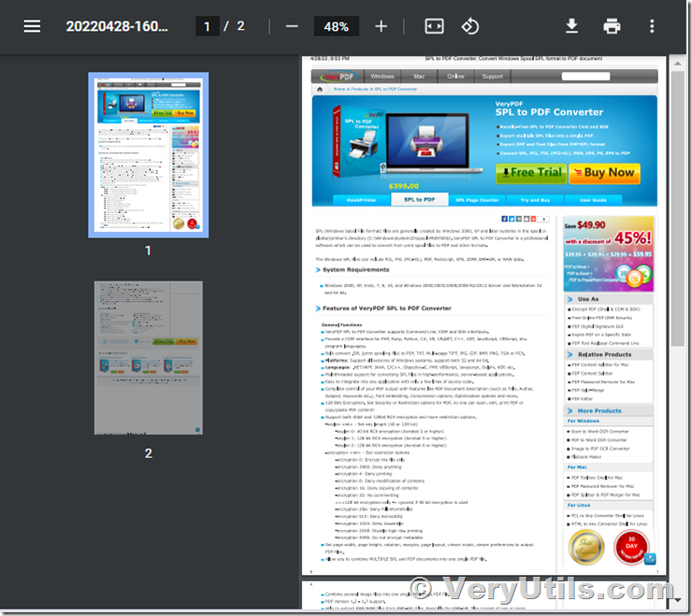Click the page number input field
Viewport: 692px width, 616px height.
[x=207, y=26]
